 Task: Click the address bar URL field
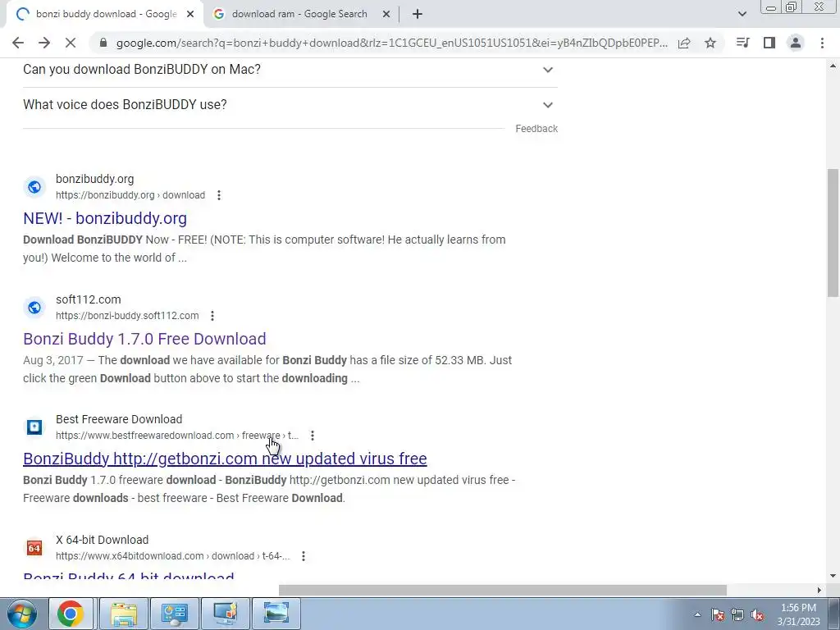point(392,43)
